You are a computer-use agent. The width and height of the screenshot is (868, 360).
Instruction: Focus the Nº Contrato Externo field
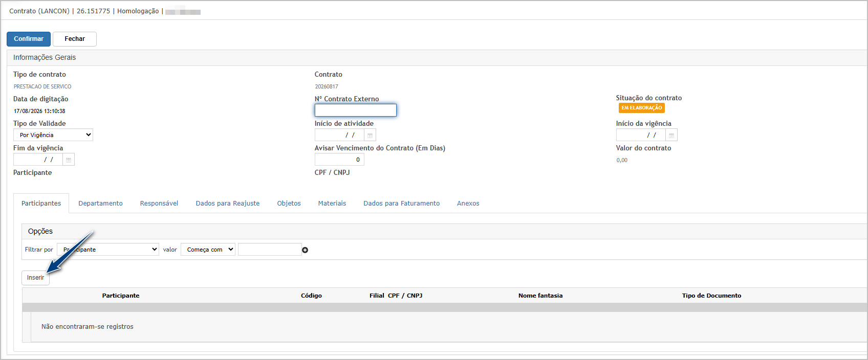[x=356, y=110]
